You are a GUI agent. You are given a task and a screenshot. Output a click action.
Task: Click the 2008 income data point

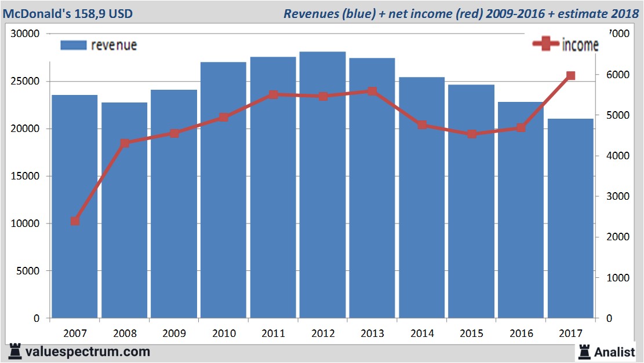click(125, 143)
